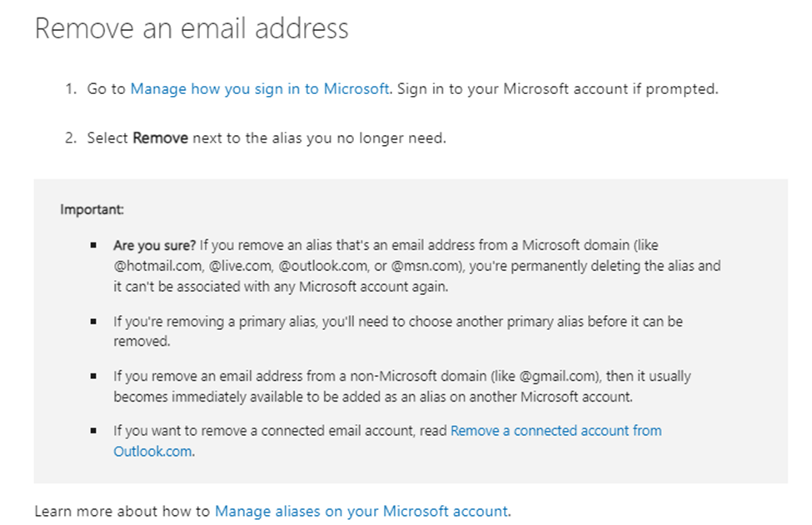Screen dimensions: 812x525
Task: Click the step number 2 marker
Action: coord(71,138)
